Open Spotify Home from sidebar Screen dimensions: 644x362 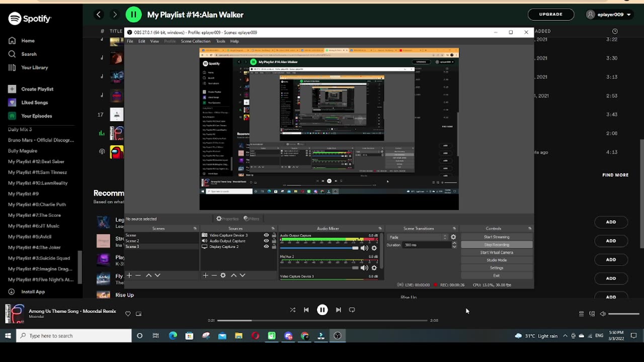pos(28,41)
